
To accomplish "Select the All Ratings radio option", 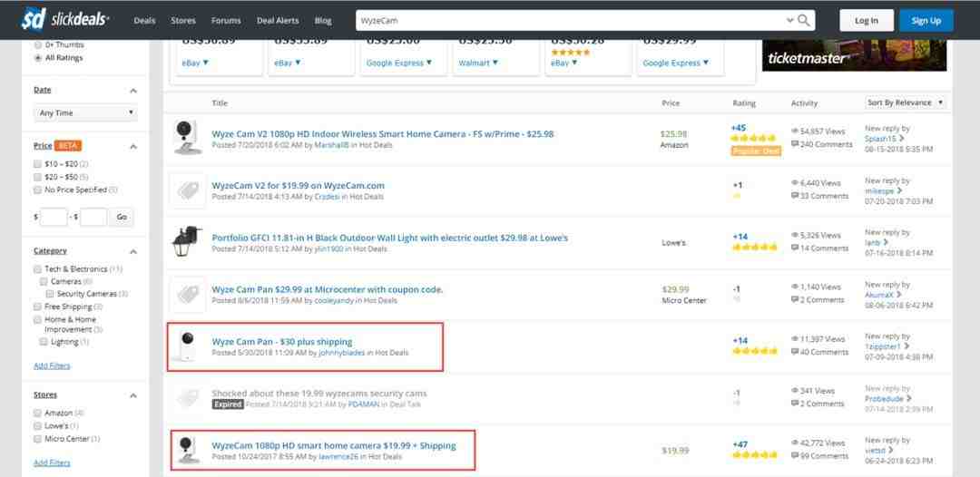I will [39, 58].
